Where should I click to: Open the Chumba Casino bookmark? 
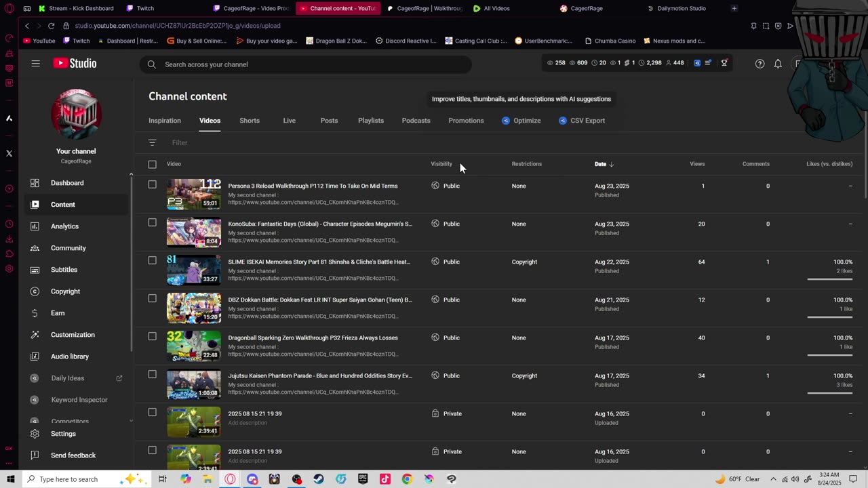tap(610, 41)
